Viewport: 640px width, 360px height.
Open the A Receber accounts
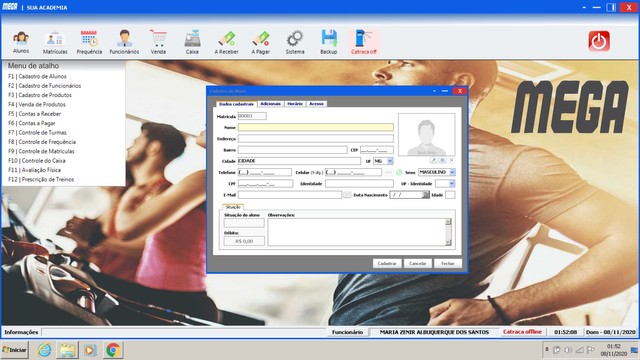coord(226,42)
